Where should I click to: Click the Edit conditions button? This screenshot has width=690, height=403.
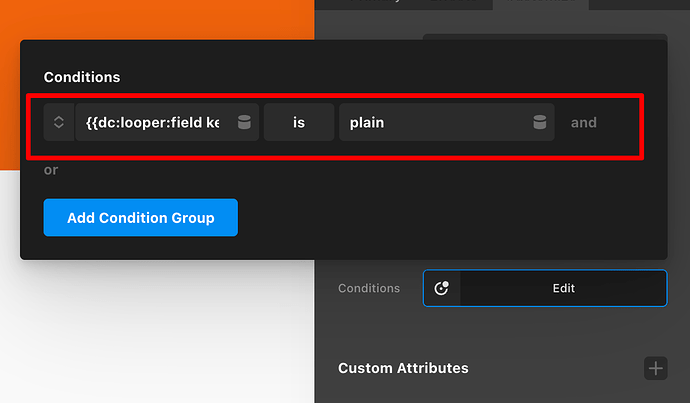coord(563,288)
